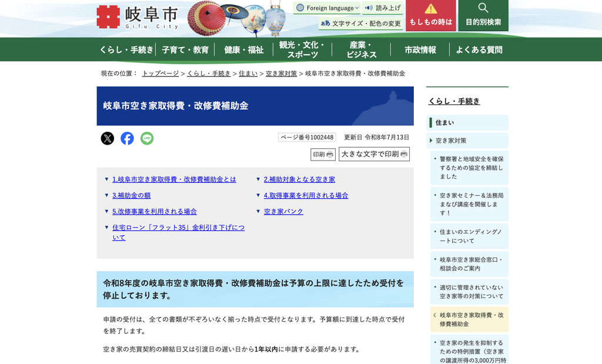Click 大きな文字で印刷 button
This screenshot has width=602, height=364.
374,154
